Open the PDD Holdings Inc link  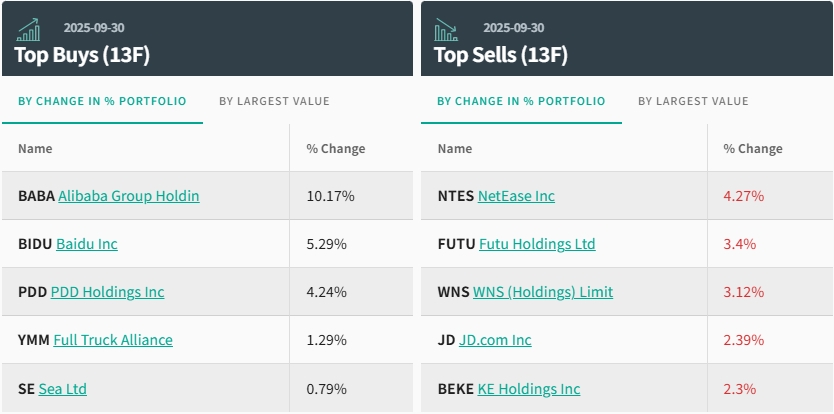[x=108, y=292]
